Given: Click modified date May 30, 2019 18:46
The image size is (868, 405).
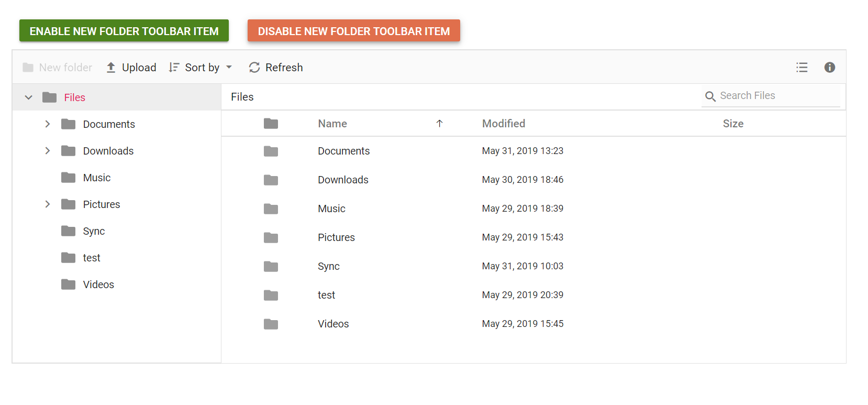Looking at the screenshot, I should coord(522,180).
